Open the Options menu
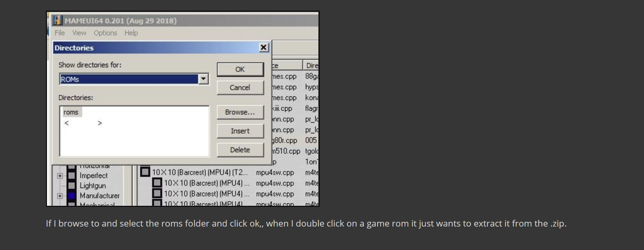 (x=105, y=33)
